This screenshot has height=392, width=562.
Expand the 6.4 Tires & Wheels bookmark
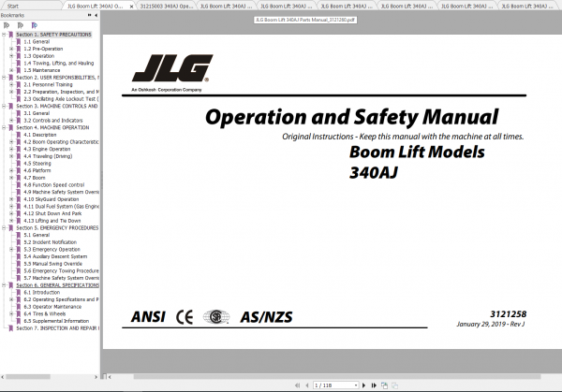(x=11, y=313)
